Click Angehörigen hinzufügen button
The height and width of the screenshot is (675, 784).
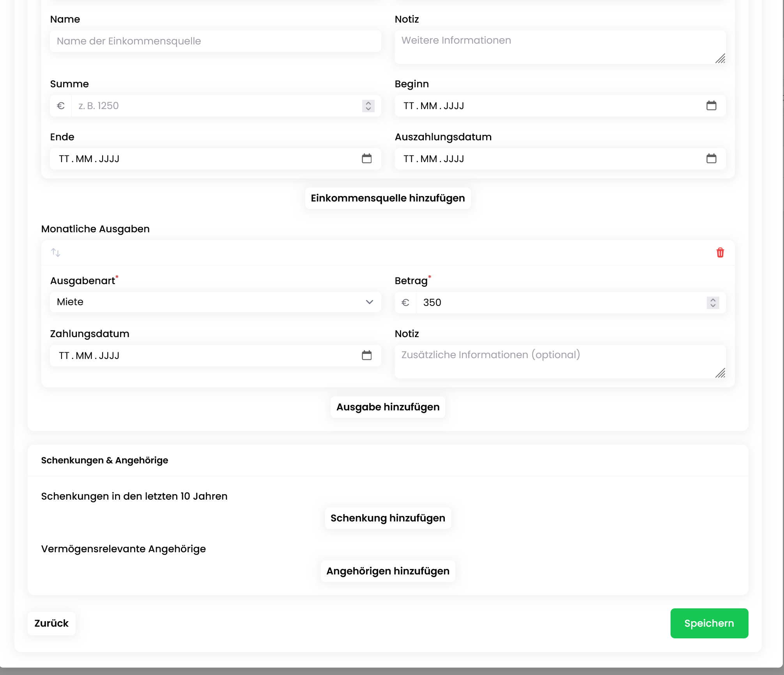388,571
